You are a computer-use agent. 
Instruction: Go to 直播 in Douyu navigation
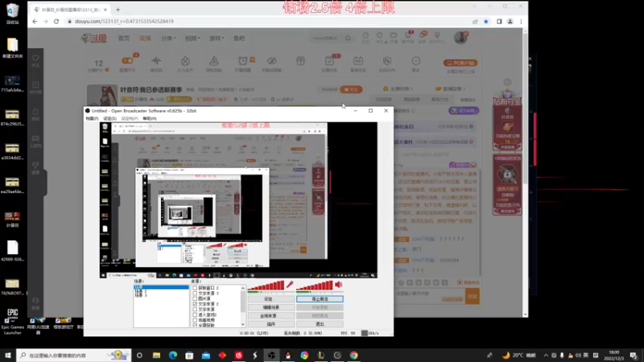click(x=146, y=38)
